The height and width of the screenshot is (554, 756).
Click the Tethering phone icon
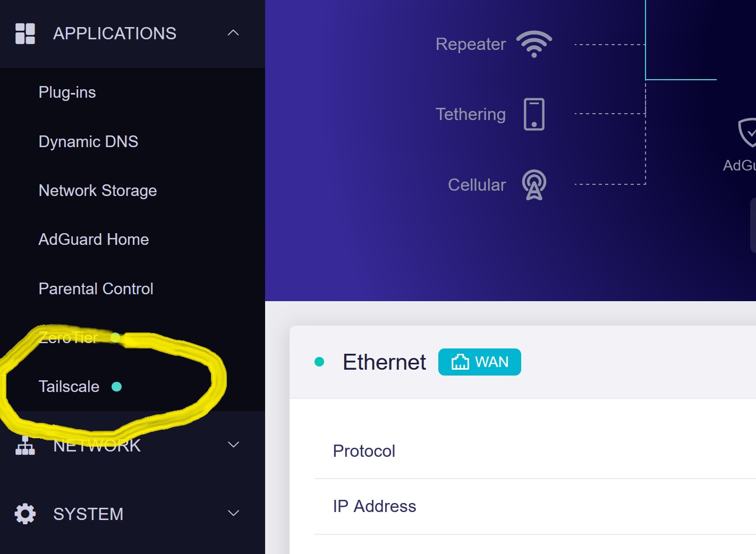[x=534, y=114]
